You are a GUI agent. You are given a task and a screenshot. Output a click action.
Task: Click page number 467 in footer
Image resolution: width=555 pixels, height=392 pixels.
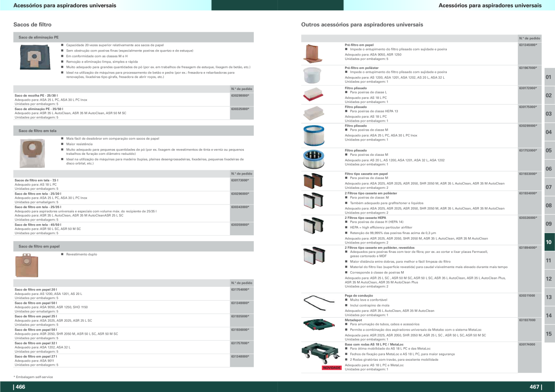point(535,387)
